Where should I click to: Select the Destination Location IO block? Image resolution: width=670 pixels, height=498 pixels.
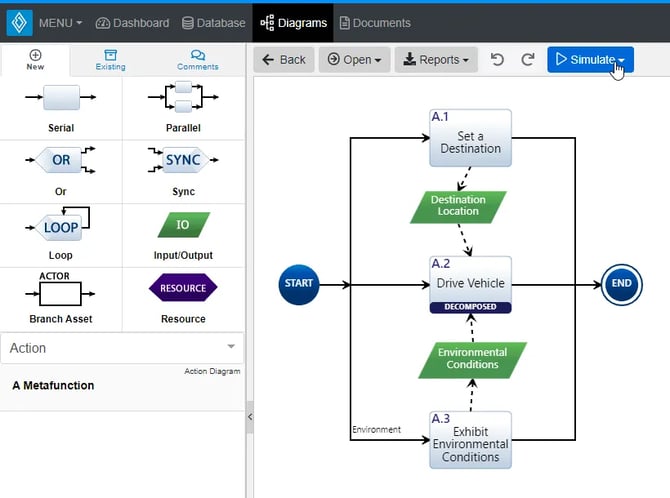point(458,207)
